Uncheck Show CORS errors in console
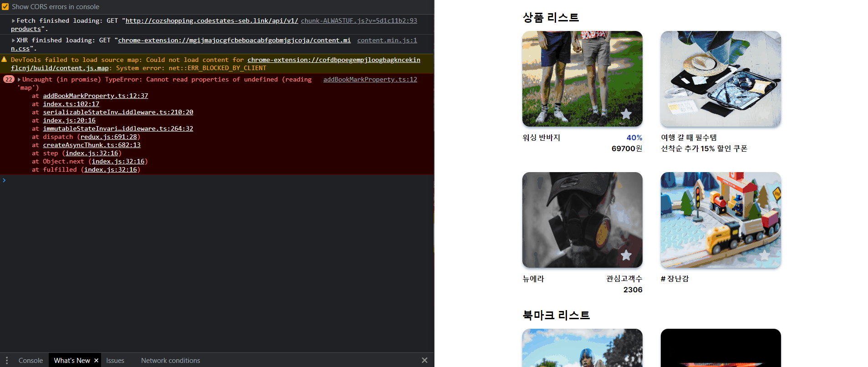The width and height of the screenshot is (868, 367). [5, 7]
